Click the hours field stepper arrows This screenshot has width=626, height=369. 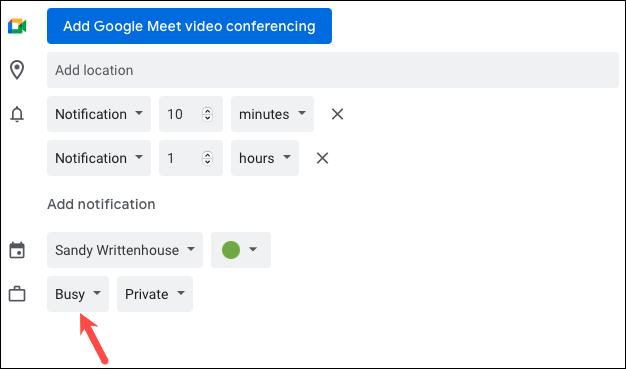click(x=207, y=158)
